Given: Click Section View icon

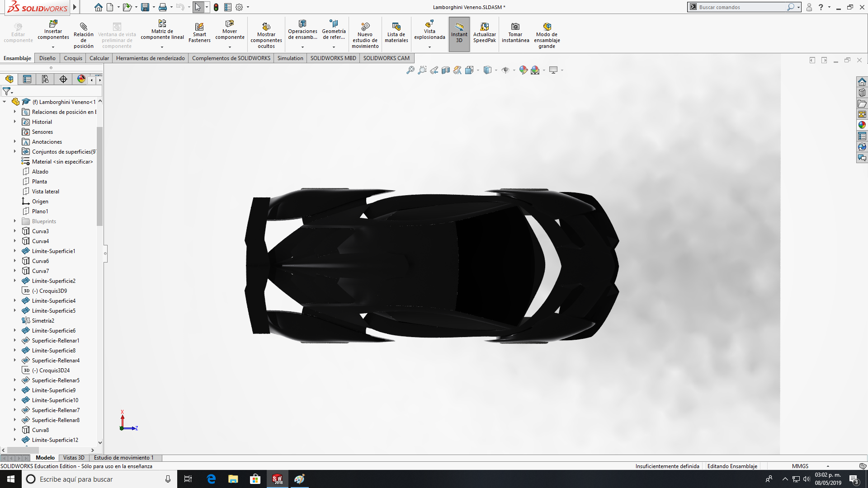Looking at the screenshot, I should pos(446,70).
